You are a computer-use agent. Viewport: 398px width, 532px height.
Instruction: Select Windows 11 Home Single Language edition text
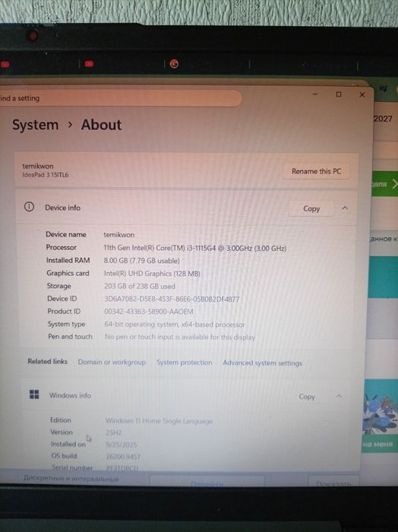click(x=159, y=421)
